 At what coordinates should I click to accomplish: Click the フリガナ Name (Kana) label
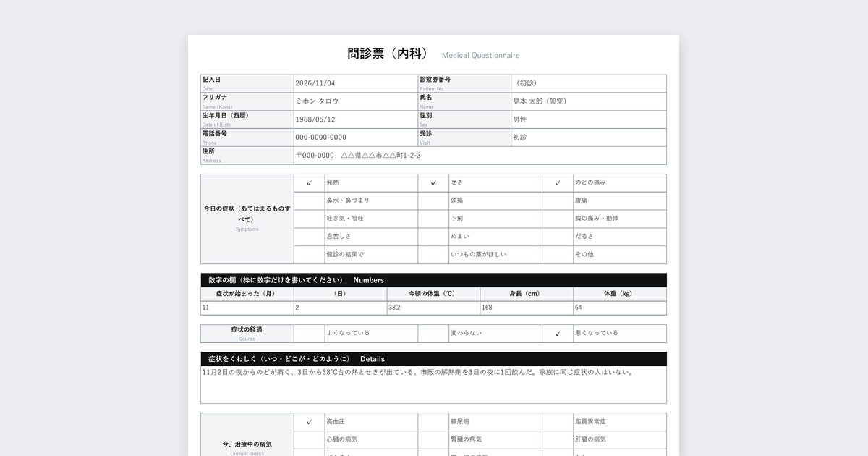tap(247, 101)
